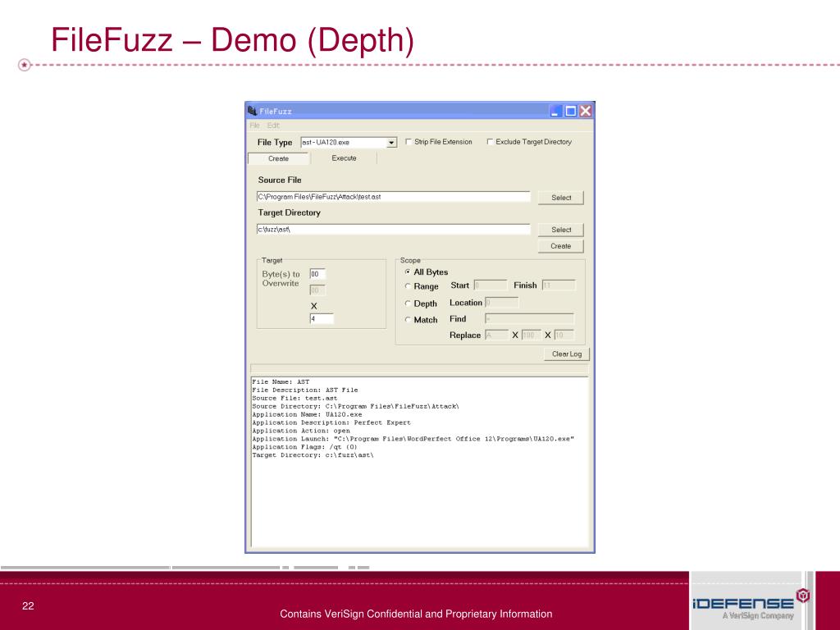Screen dimensions: 840x630
Task: Switch to the Execute tab
Action: [x=344, y=158]
